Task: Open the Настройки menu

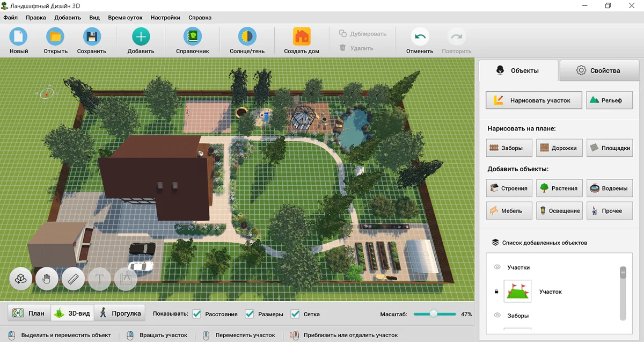Action: pyautogui.click(x=165, y=17)
